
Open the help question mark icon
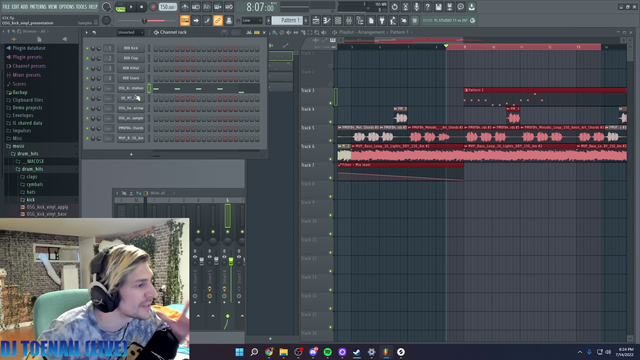tap(427, 7)
